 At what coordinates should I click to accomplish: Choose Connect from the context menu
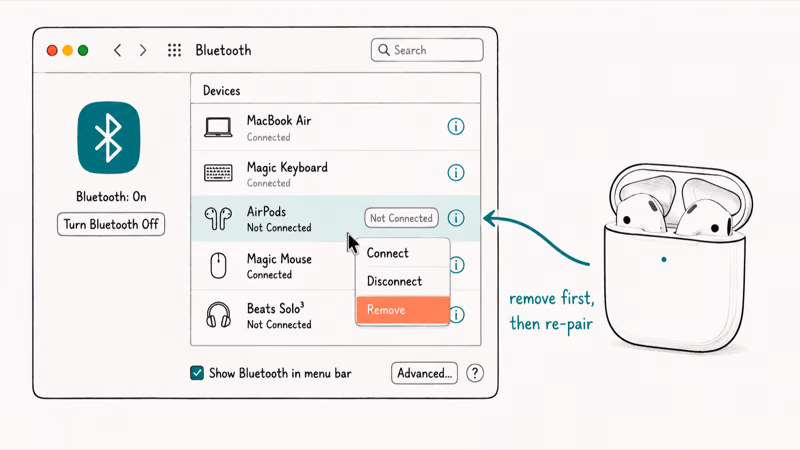(403, 253)
